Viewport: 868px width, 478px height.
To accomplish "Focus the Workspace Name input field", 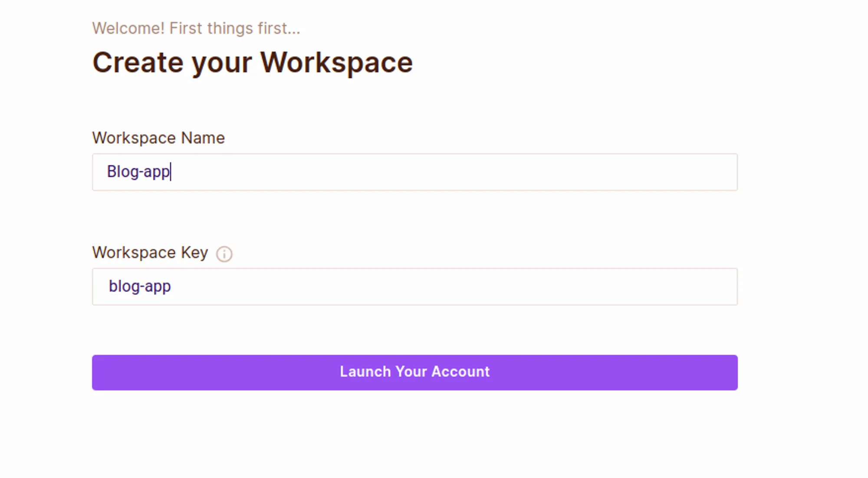I will (434, 172).
